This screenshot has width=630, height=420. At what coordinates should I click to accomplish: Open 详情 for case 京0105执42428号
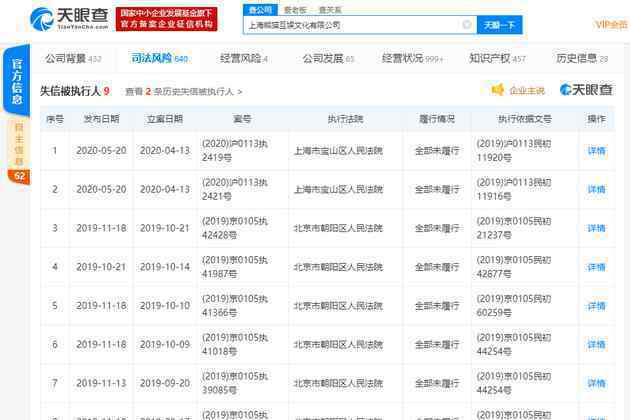click(596, 228)
